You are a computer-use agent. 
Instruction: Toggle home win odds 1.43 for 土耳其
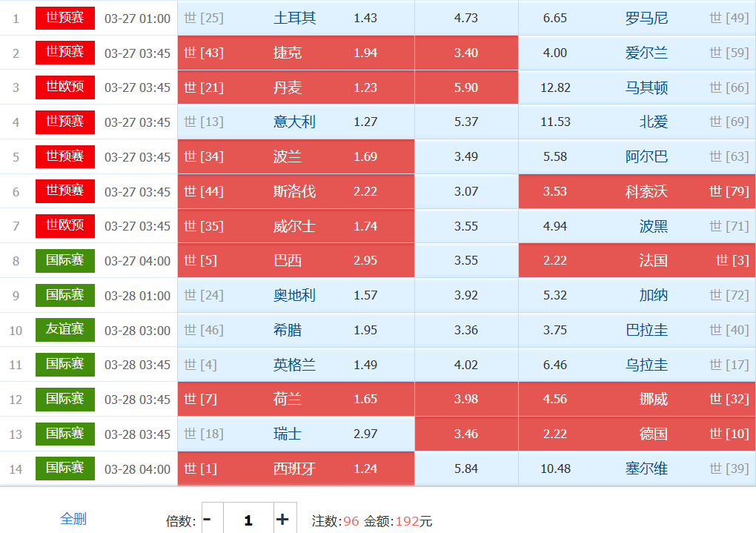click(x=296, y=18)
